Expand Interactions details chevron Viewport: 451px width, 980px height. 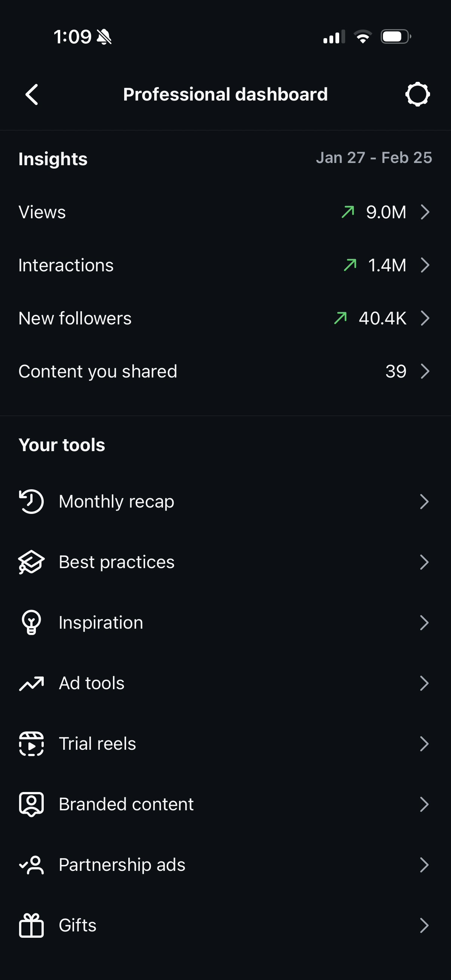425,265
